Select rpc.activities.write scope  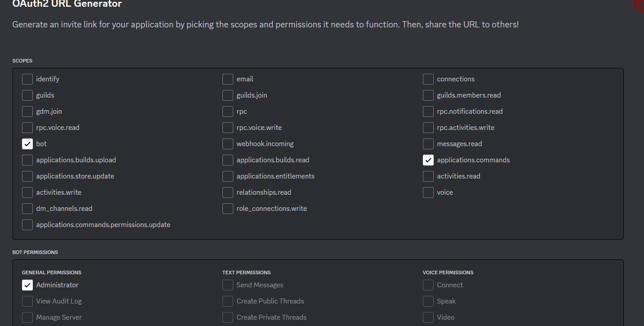tap(428, 128)
